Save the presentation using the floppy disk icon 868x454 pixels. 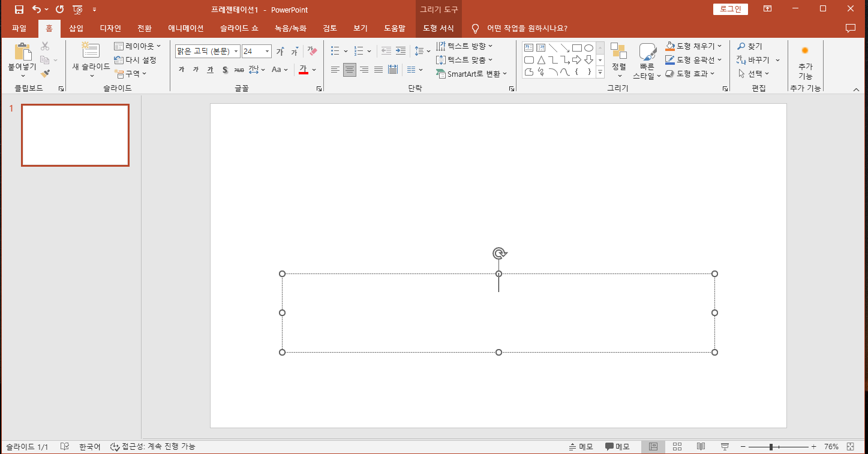pos(19,10)
